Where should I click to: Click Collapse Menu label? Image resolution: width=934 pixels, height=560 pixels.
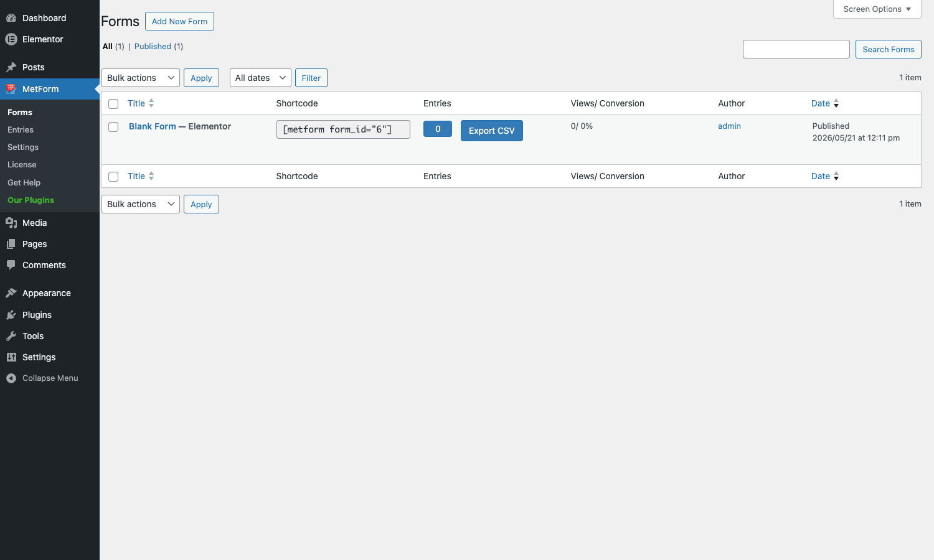[50, 378]
